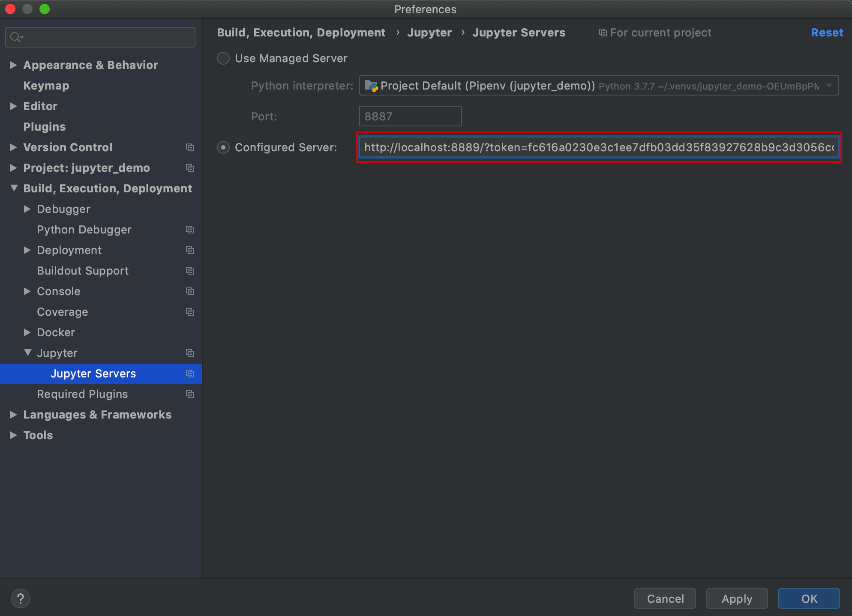Click the OK button

coord(809,598)
